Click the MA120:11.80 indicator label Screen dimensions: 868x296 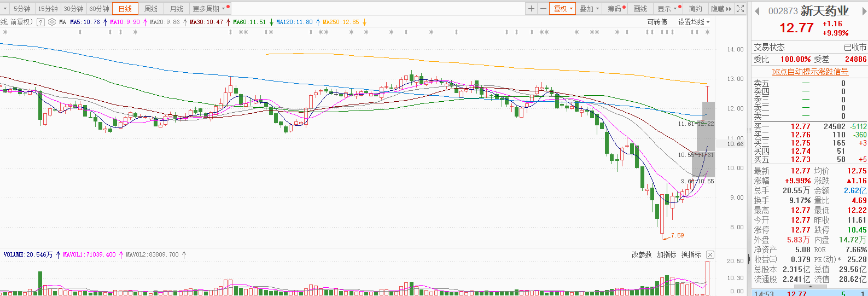[x=294, y=22]
